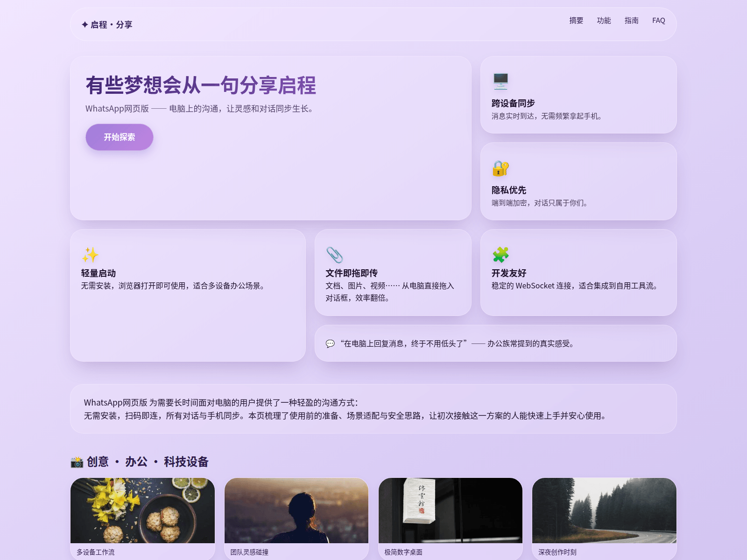Screen dimensions: 747x560
Task: Click the section heading 创意·办公·科技设备
Action: click(148, 462)
